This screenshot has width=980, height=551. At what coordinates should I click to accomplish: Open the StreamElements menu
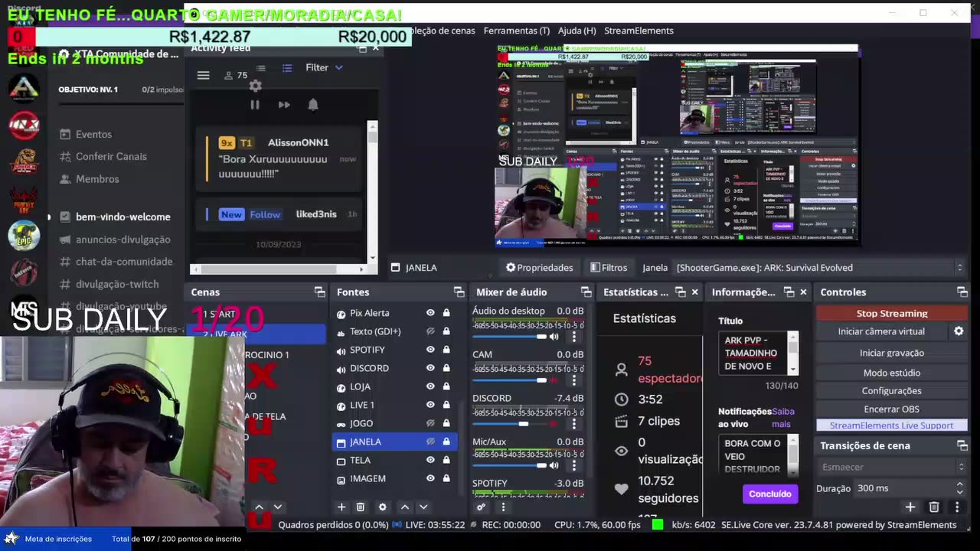(639, 31)
